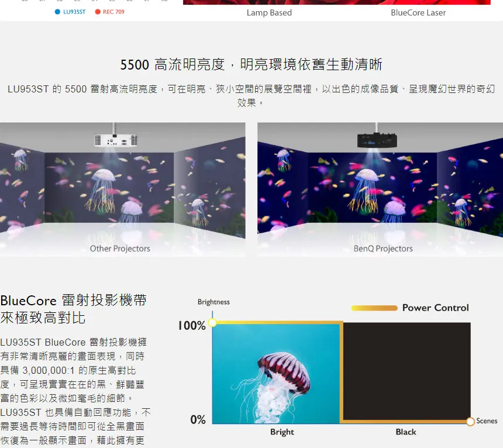This screenshot has height=448, width=503.
Task: Click the Brightness axis title
Action: 213,302
